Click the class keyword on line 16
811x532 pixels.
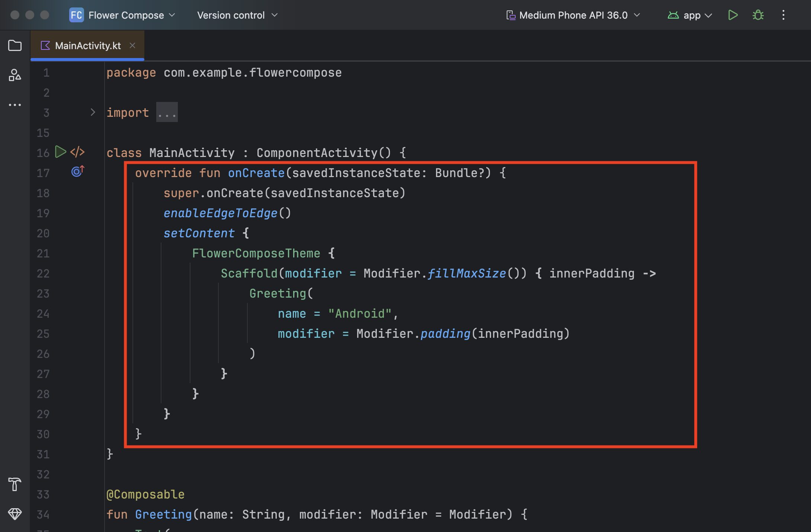(x=124, y=153)
